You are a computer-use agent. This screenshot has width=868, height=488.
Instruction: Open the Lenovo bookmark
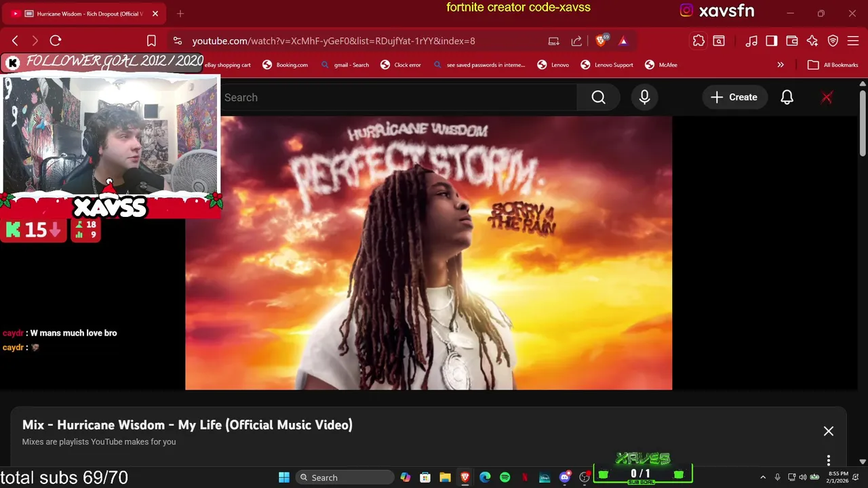tap(553, 65)
